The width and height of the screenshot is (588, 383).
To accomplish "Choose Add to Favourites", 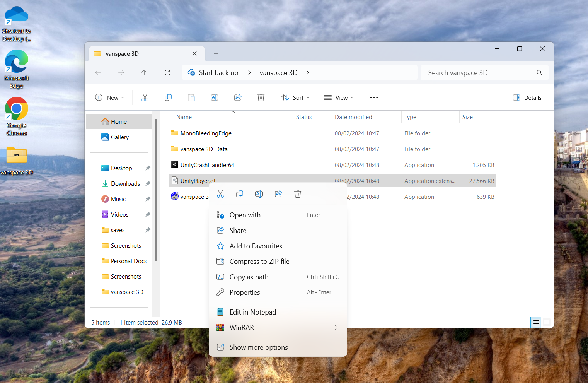I will (278, 246).
